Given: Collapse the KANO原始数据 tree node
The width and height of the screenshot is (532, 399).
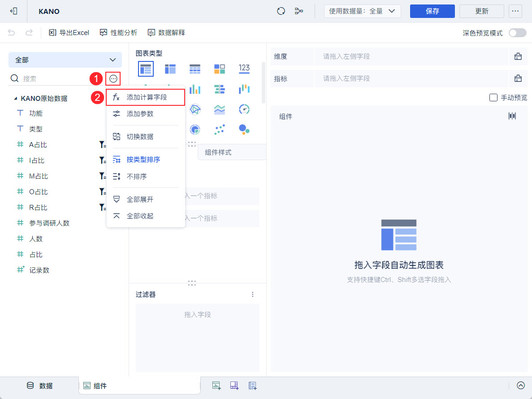Looking at the screenshot, I should tap(15, 98).
